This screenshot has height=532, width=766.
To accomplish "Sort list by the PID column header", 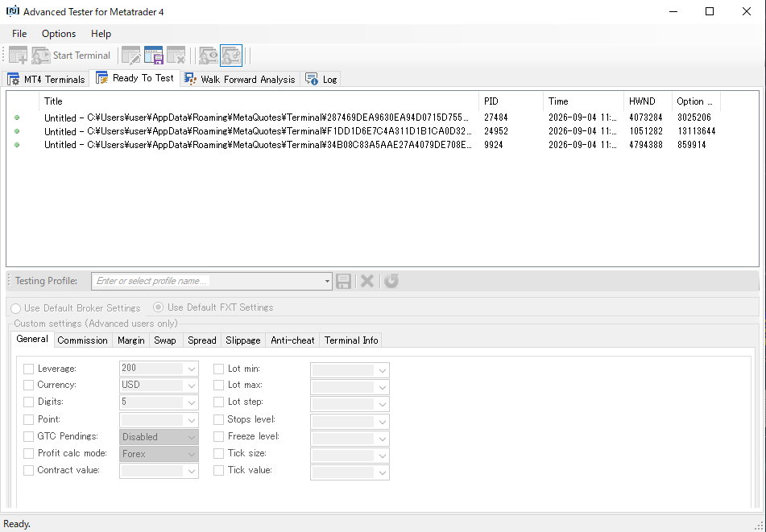I will pos(511,101).
